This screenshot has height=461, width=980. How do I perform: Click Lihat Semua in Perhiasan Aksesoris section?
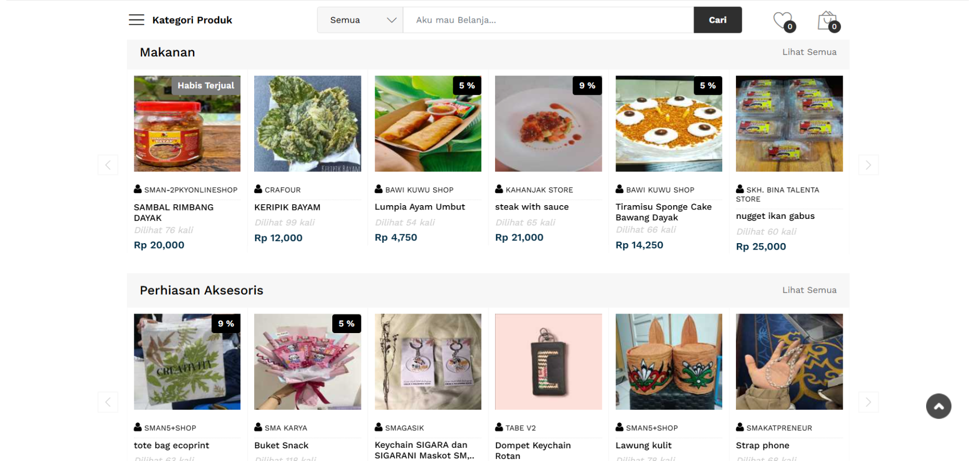pos(809,290)
